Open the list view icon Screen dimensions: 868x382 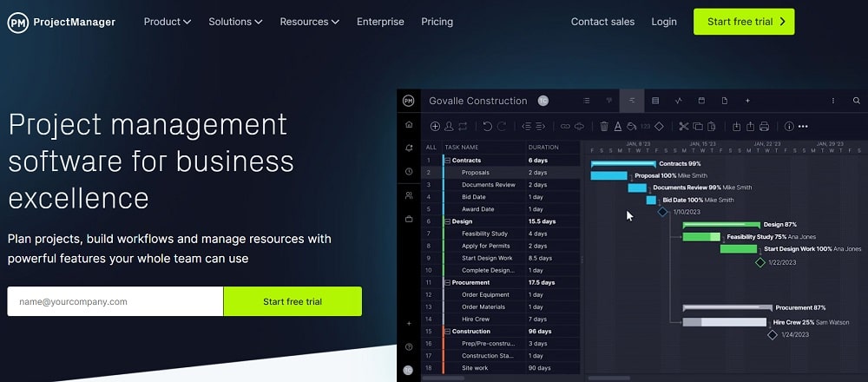(x=586, y=101)
